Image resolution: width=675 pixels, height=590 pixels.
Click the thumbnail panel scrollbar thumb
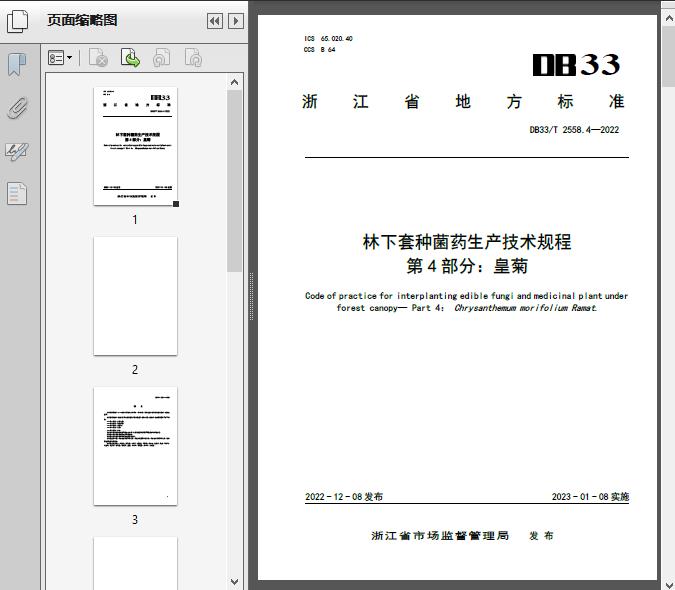235,181
